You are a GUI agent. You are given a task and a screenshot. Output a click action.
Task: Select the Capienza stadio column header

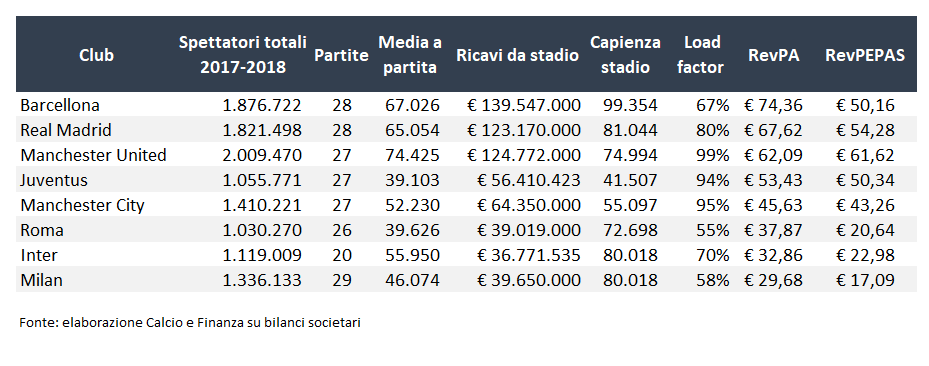point(625,55)
